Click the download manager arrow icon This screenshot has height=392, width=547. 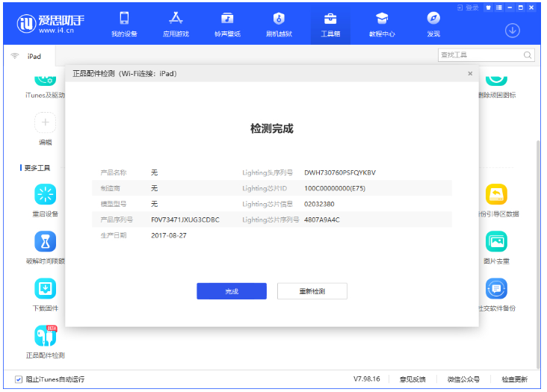[513, 31]
